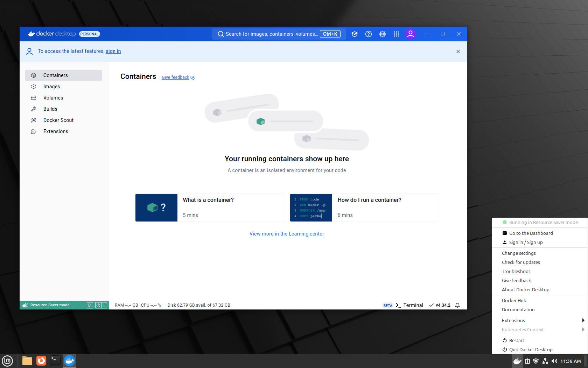Click the Resource Saver mode status label
The width and height of the screenshot is (588, 368).
pos(50,305)
